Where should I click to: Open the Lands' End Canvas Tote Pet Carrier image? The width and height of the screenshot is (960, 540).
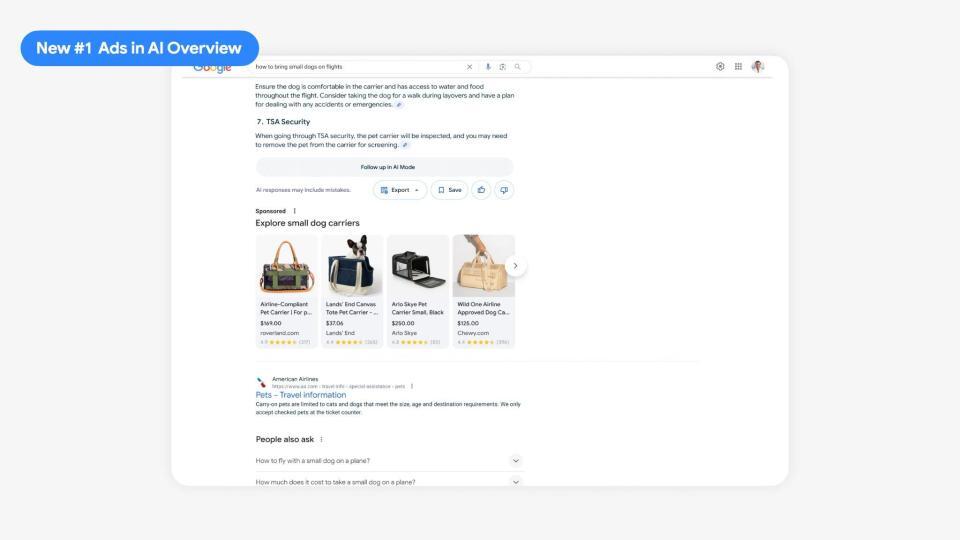pos(352,266)
